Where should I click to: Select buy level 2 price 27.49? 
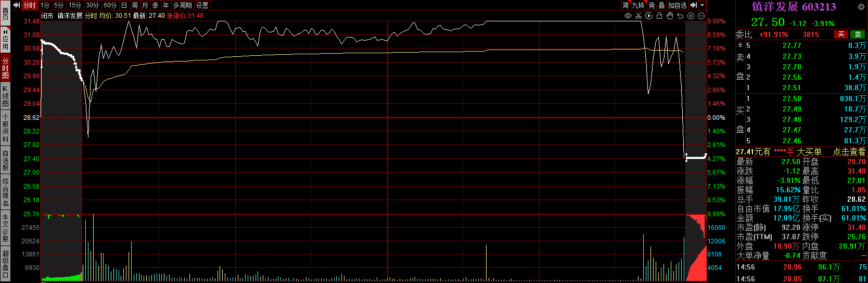point(792,109)
